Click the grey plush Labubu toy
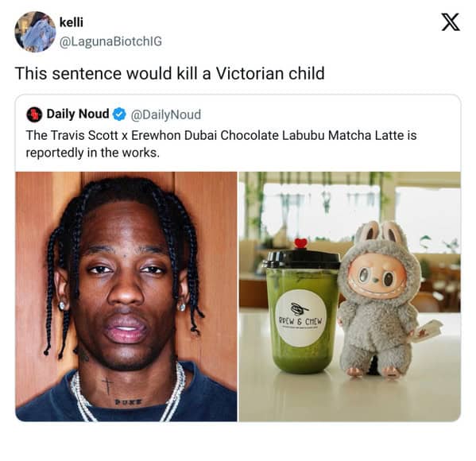The width and height of the screenshot is (476, 461). point(380,299)
